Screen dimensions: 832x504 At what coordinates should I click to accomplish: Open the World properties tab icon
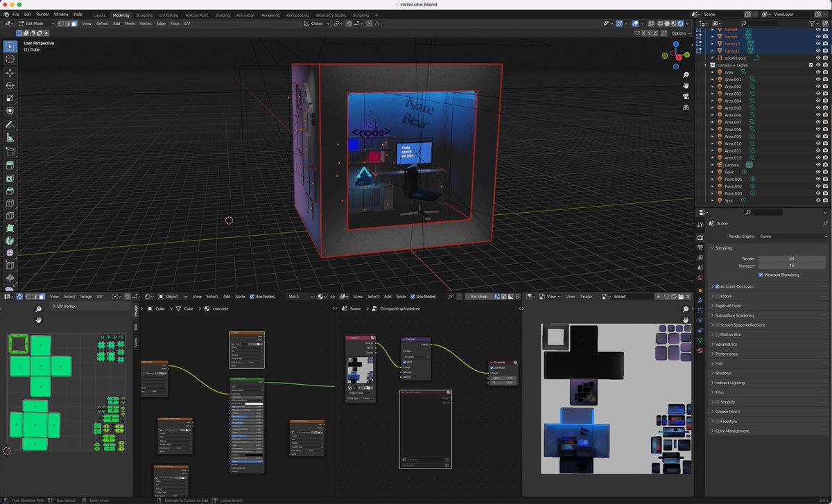click(x=700, y=277)
